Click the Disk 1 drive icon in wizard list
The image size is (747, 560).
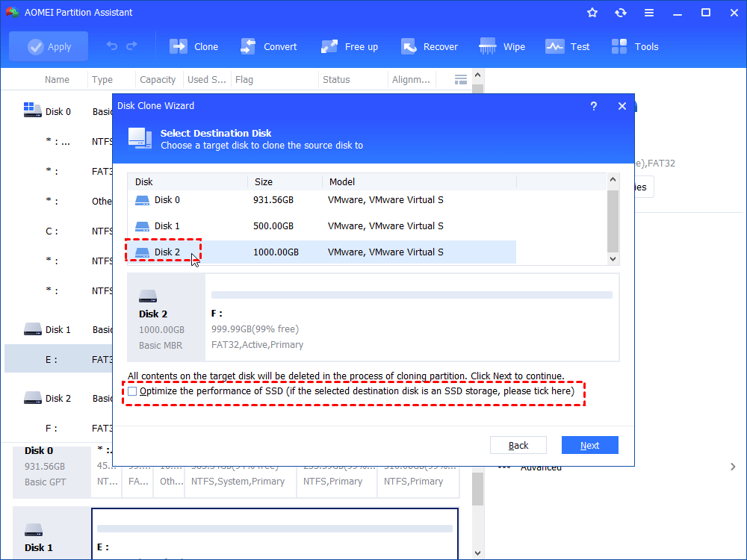142,225
